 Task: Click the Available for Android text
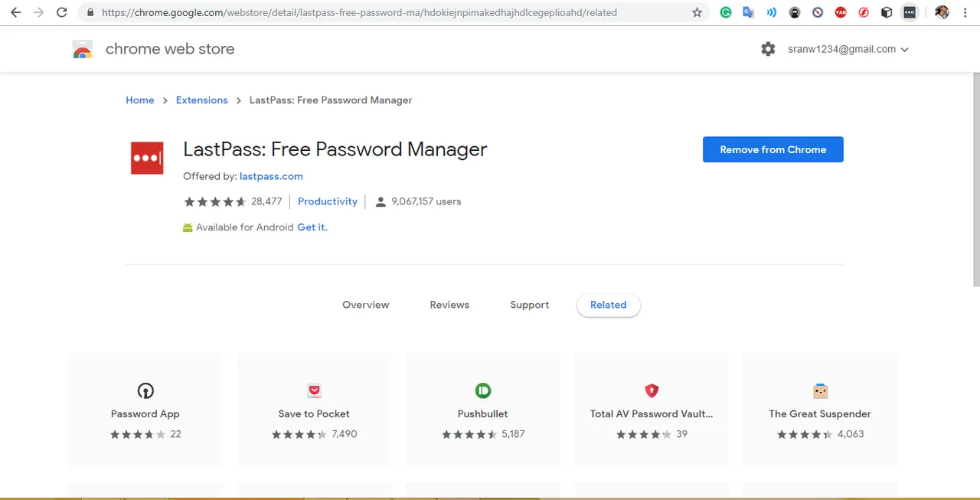(x=245, y=227)
